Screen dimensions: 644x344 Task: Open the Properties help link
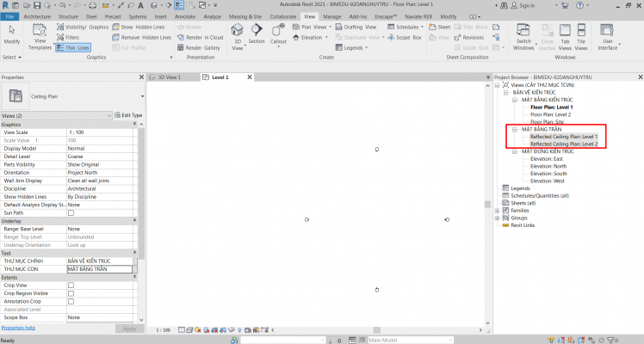[18, 328]
